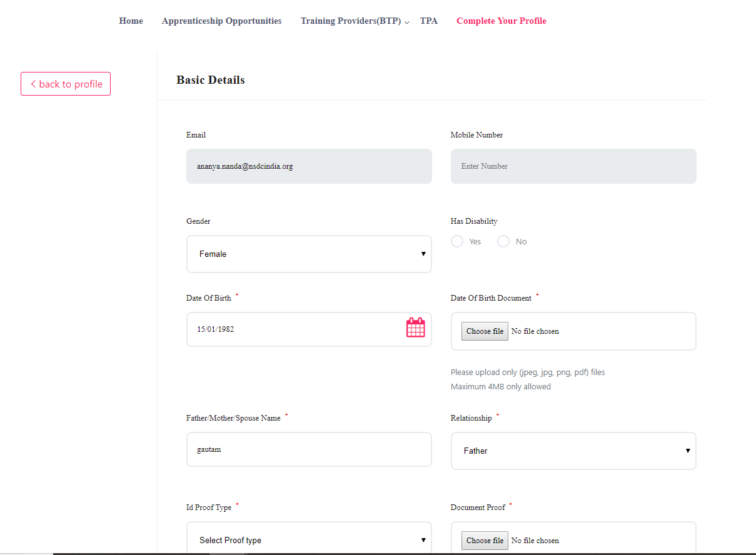Expand the Relationship dropdown
The image size is (756, 555).
573,451
